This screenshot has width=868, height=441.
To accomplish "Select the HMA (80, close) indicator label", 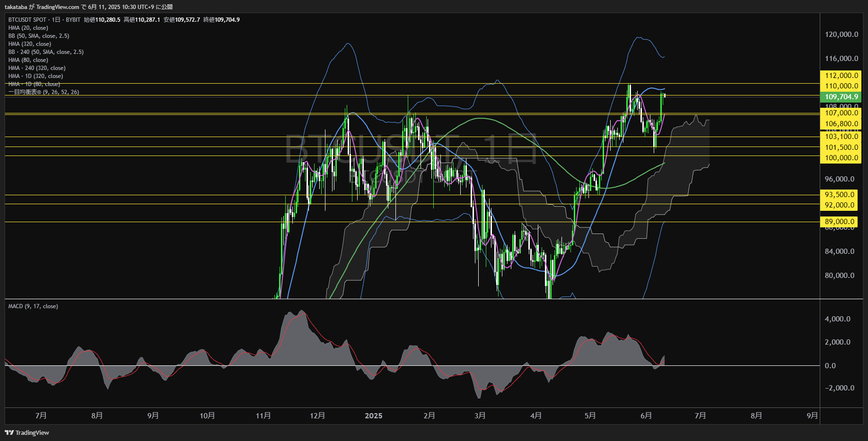I will 28,60.
